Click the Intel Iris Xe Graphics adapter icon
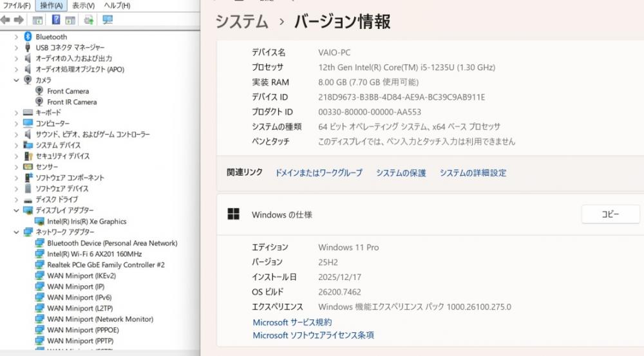This screenshot has width=644, height=356. [x=39, y=221]
